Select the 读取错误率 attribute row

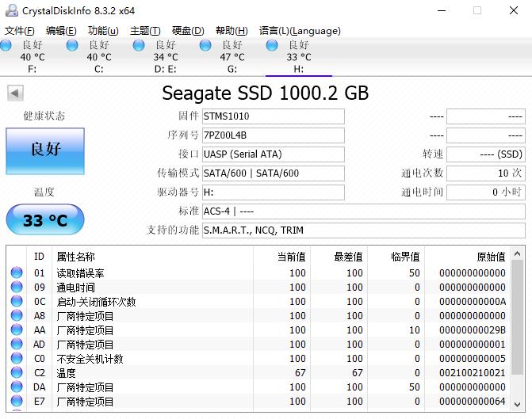coord(258,273)
